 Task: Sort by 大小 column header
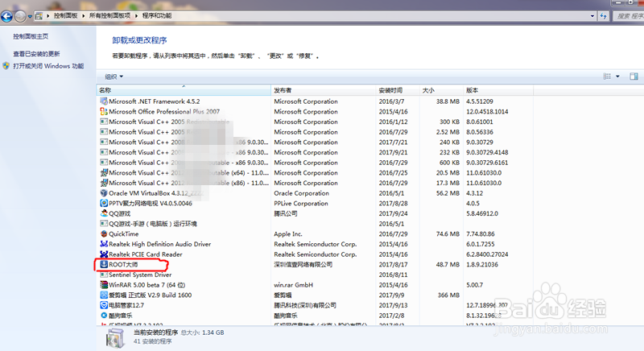441,90
